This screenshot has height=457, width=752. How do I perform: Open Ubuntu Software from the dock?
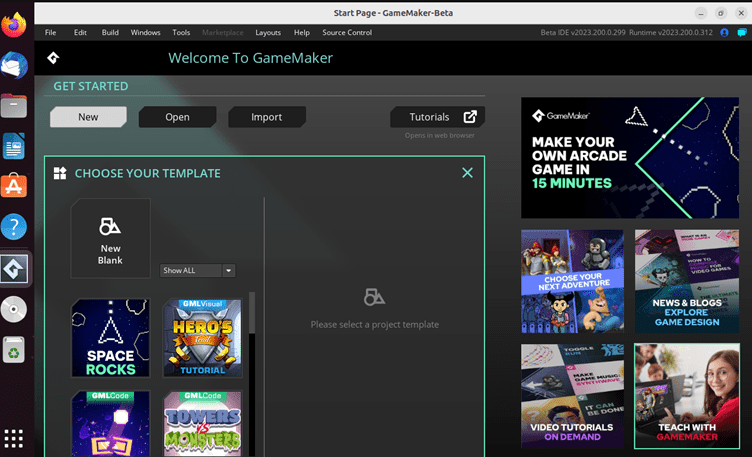coord(14,186)
